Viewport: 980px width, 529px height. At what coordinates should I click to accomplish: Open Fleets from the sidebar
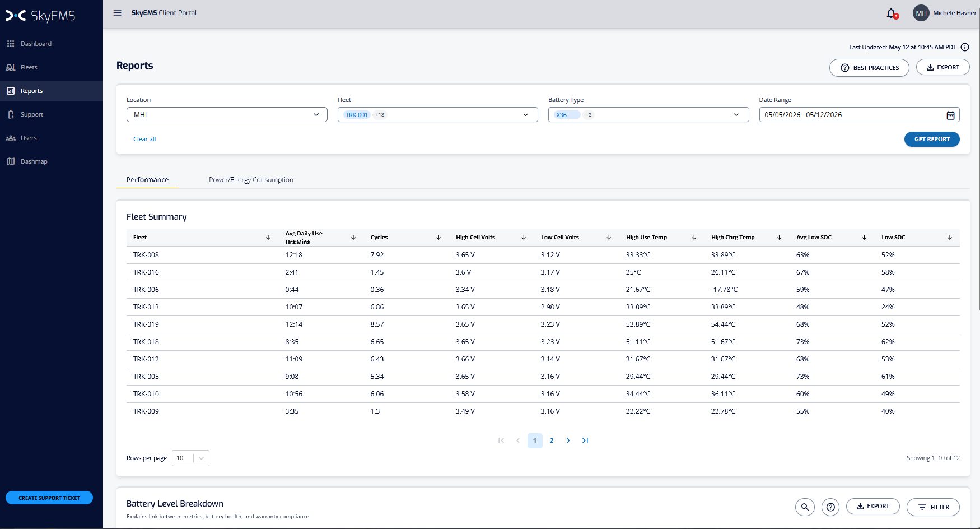[52, 67]
